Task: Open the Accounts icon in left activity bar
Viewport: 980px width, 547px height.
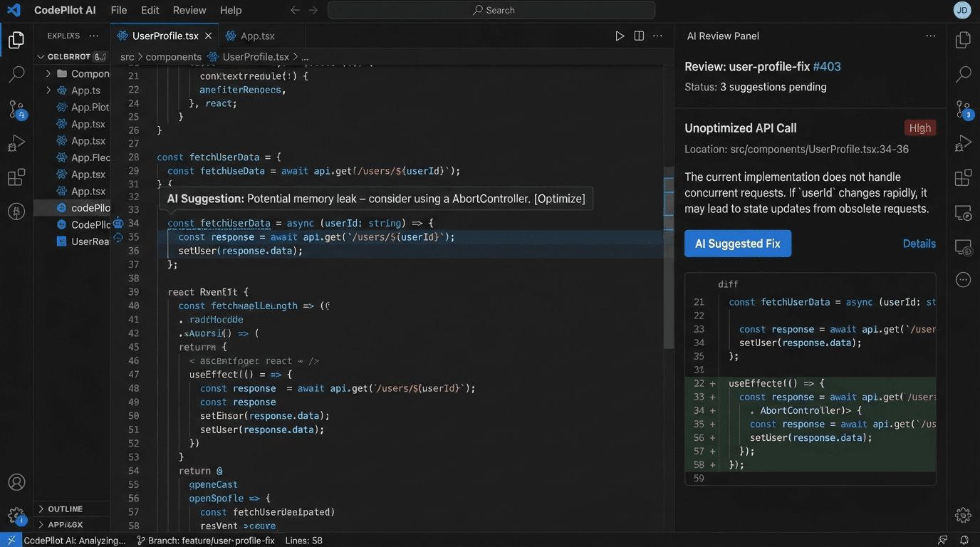Action: tap(16, 482)
